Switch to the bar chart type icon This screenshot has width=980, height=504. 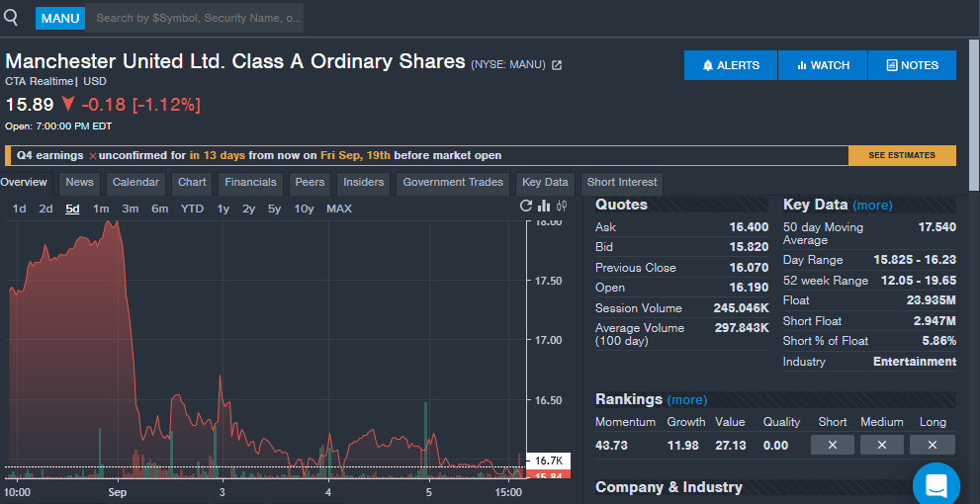(544, 206)
